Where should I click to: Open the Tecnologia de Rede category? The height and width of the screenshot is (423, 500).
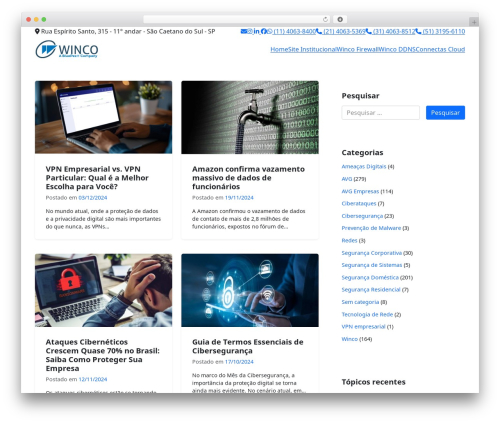click(x=367, y=314)
